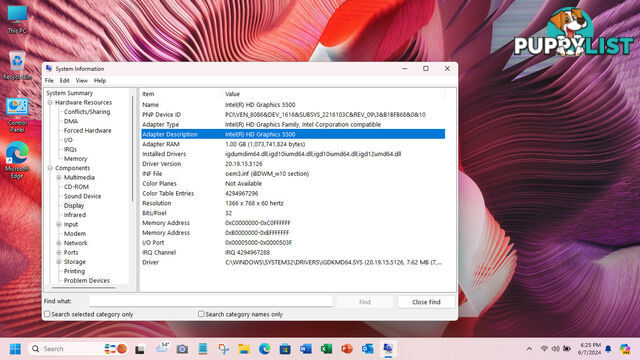Open Copilot preview icon in taskbar

(x=624, y=349)
